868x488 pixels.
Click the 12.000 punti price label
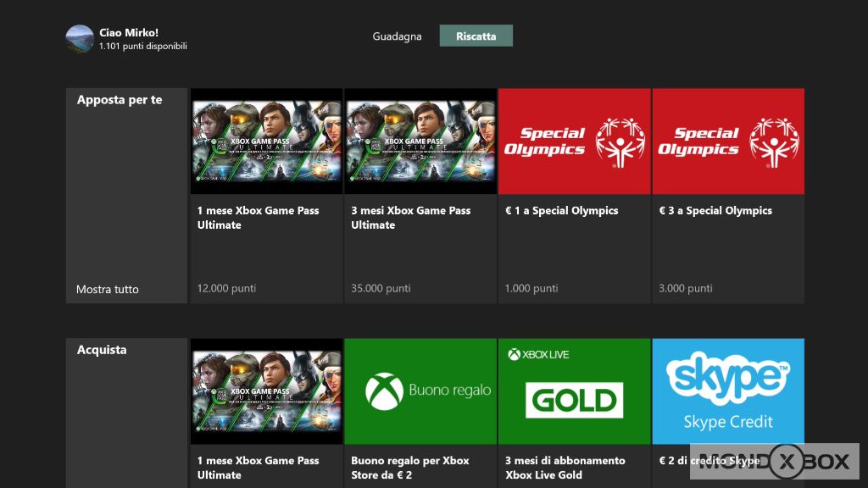click(226, 289)
